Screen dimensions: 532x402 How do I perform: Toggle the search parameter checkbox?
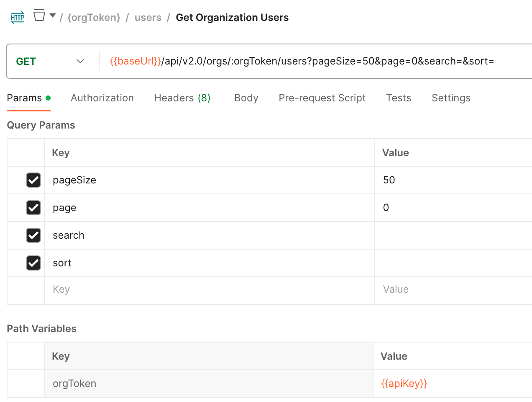click(33, 235)
